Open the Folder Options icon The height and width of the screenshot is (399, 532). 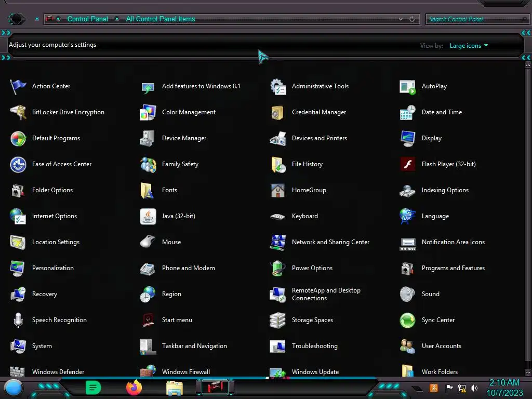[x=18, y=190]
